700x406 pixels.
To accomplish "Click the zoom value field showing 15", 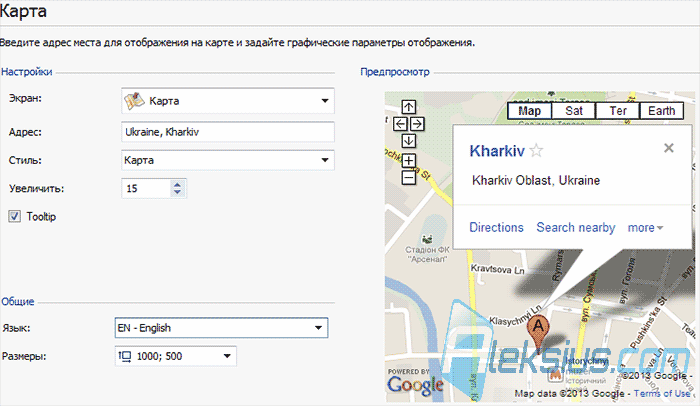I will (x=146, y=188).
